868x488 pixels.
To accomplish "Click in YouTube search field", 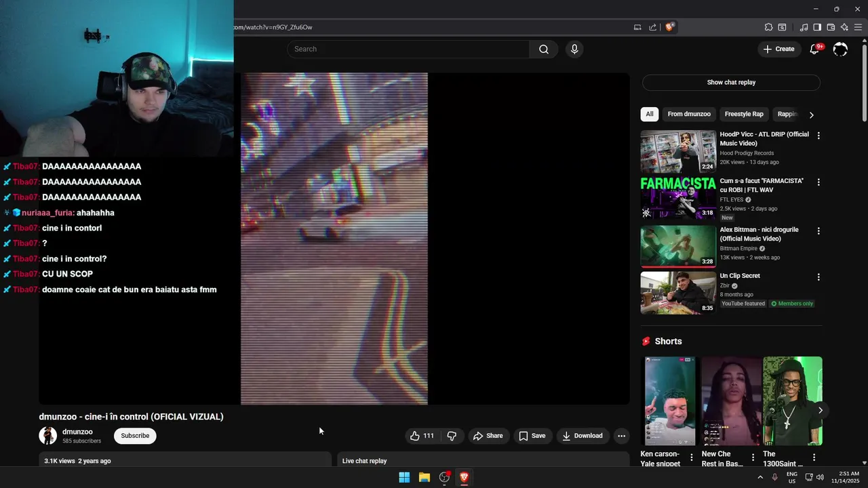I will click(x=408, y=49).
